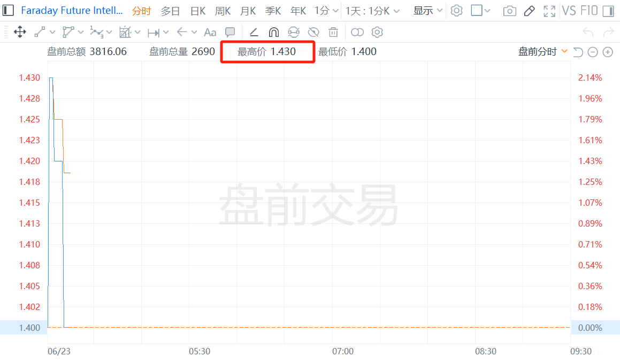Open the 1分 interval dropdown
The image size is (620, 364).
click(326, 11)
